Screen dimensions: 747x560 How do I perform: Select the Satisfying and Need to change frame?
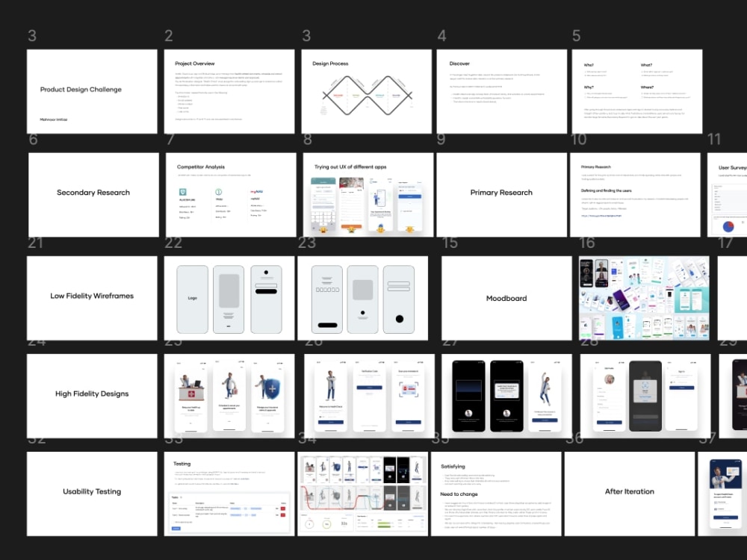click(x=496, y=494)
